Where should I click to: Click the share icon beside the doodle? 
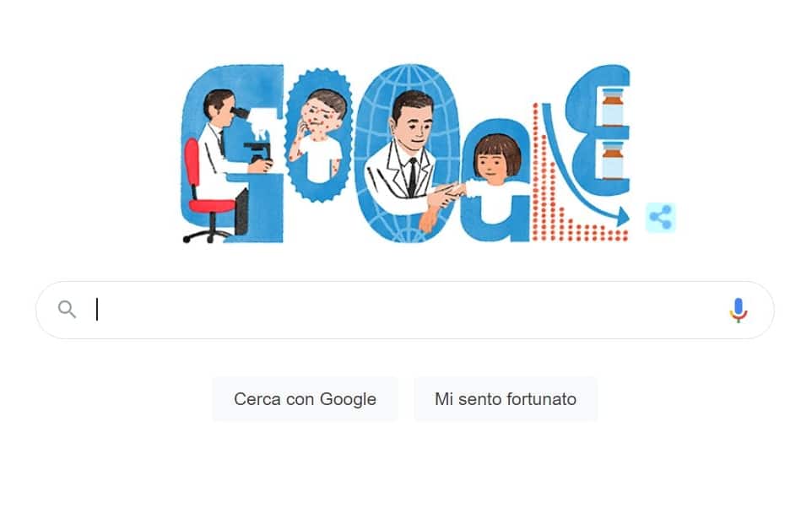(661, 218)
